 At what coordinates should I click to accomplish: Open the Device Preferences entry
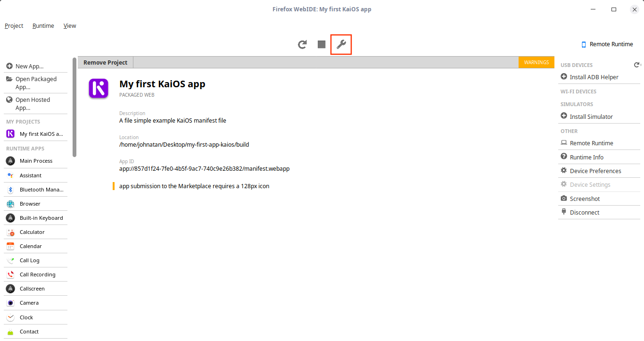599,171
